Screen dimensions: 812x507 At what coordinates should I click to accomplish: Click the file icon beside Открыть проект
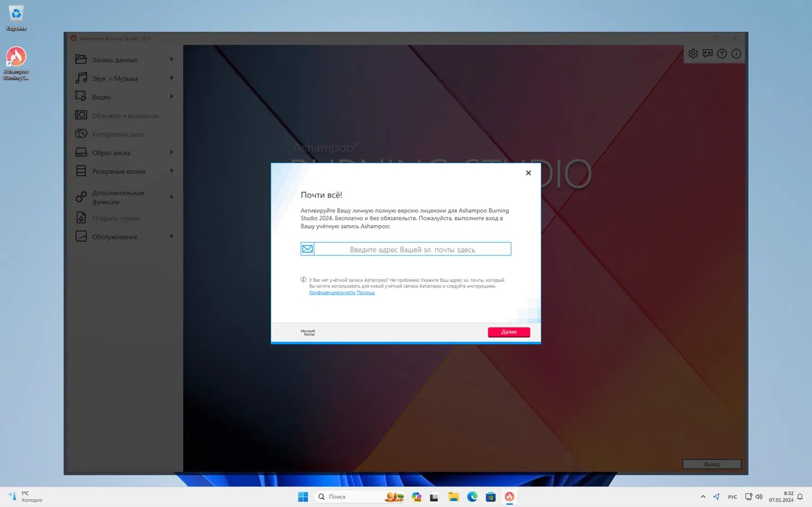coord(81,218)
